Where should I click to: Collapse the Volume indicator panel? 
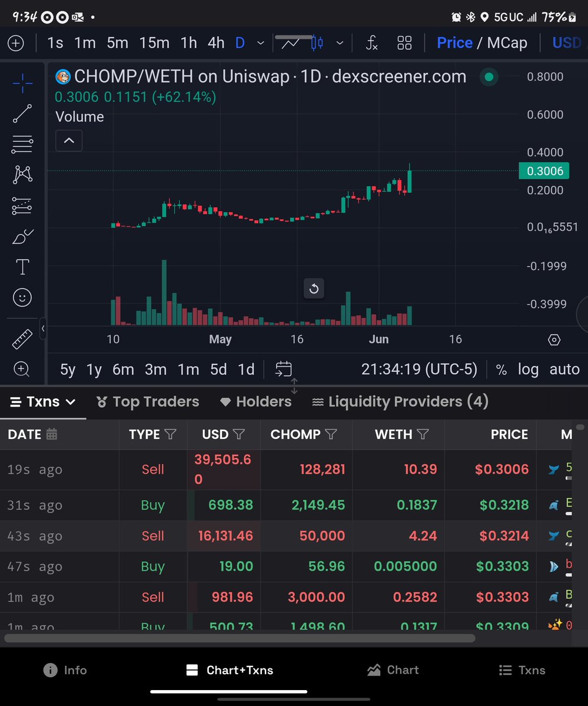[x=69, y=141]
